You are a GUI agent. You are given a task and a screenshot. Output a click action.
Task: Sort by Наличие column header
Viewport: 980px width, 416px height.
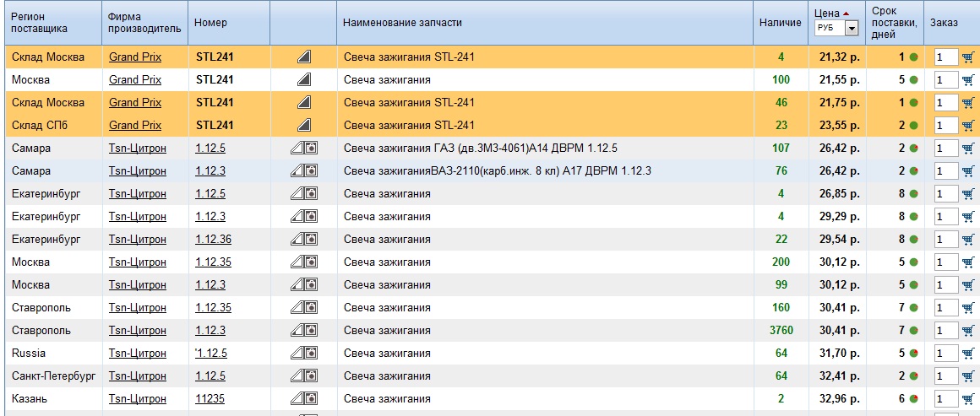(780, 23)
